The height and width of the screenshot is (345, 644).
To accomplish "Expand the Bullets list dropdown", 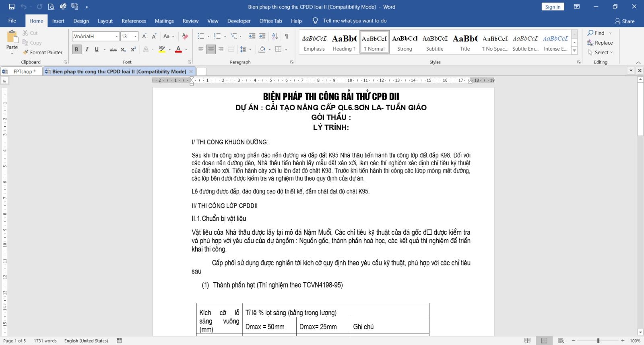I will tap(209, 36).
